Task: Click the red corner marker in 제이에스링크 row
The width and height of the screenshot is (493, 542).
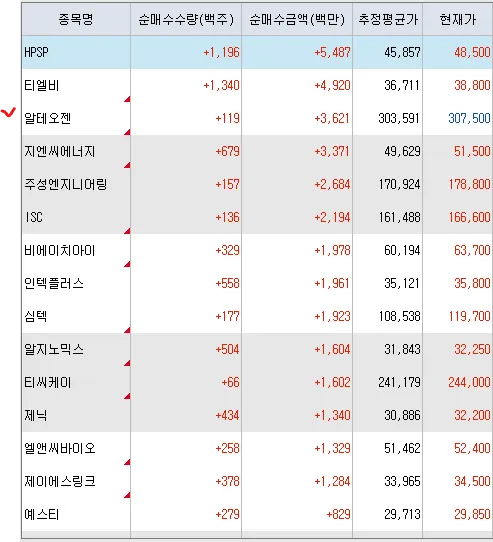Action: click(x=128, y=495)
